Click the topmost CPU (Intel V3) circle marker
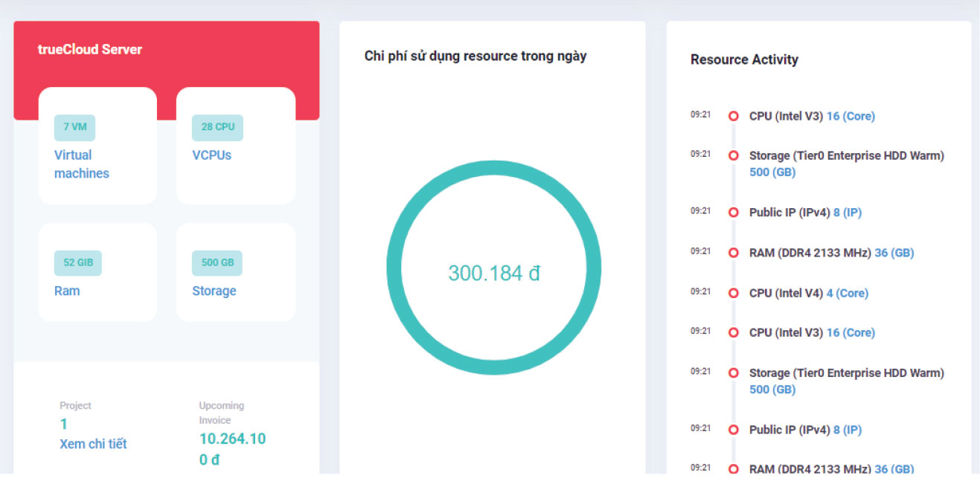Viewport: 980px width, 478px height. 733,117
